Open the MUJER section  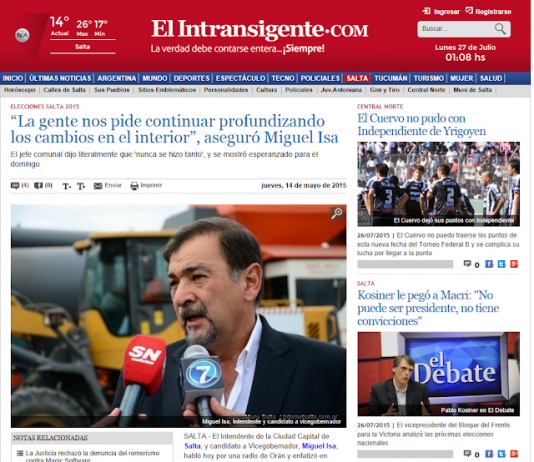461,78
